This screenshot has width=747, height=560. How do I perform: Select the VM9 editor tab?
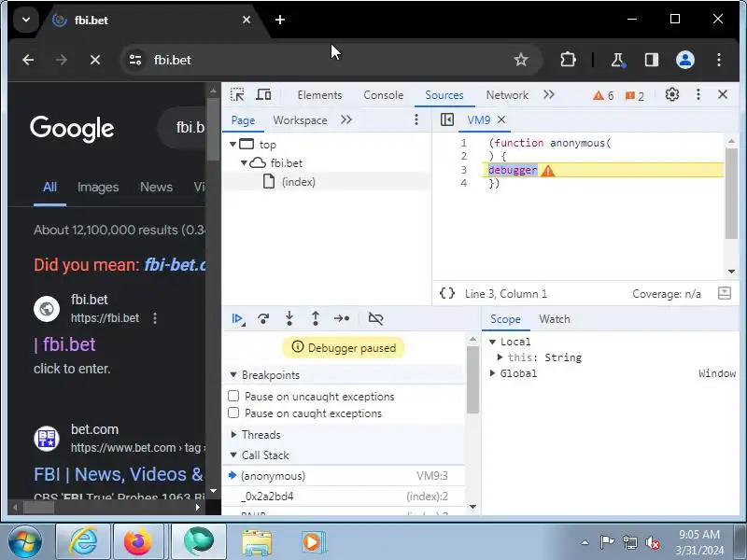(478, 119)
